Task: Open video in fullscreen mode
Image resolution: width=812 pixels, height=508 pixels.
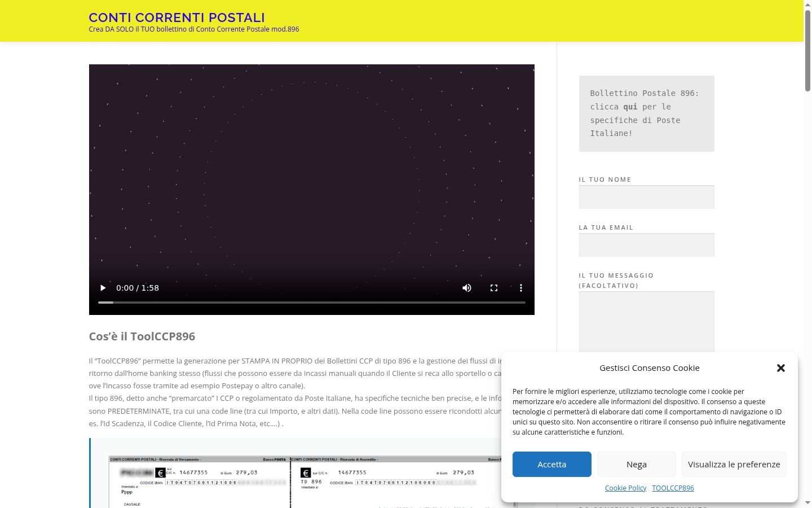Action: tap(494, 288)
